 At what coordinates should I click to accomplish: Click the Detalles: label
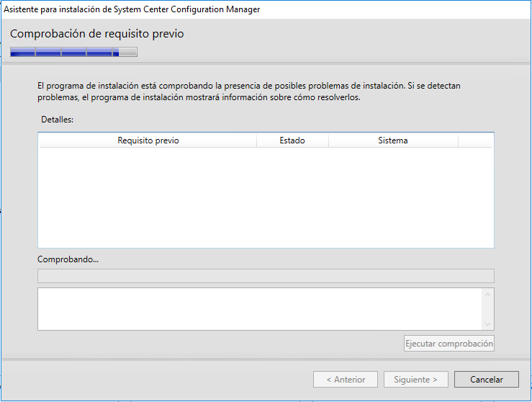click(57, 120)
